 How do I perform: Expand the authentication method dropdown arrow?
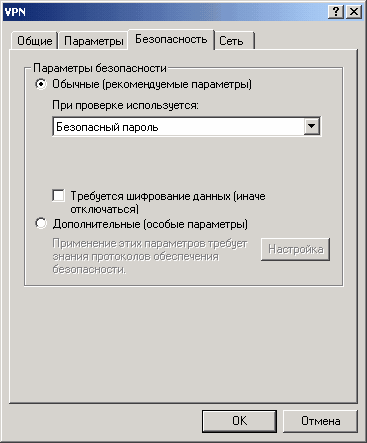pyautogui.click(x=311, y=126)
